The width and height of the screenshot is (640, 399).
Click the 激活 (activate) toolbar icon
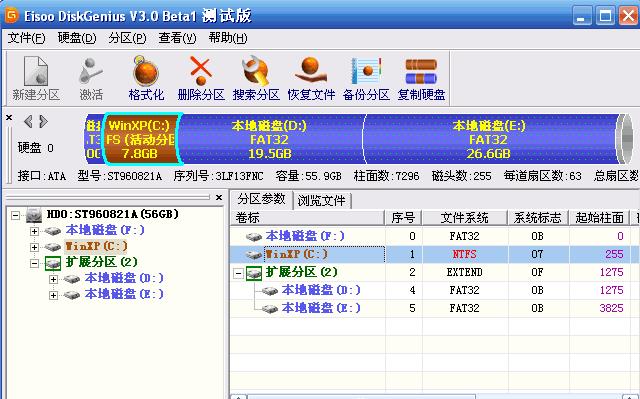pos(91,78)
